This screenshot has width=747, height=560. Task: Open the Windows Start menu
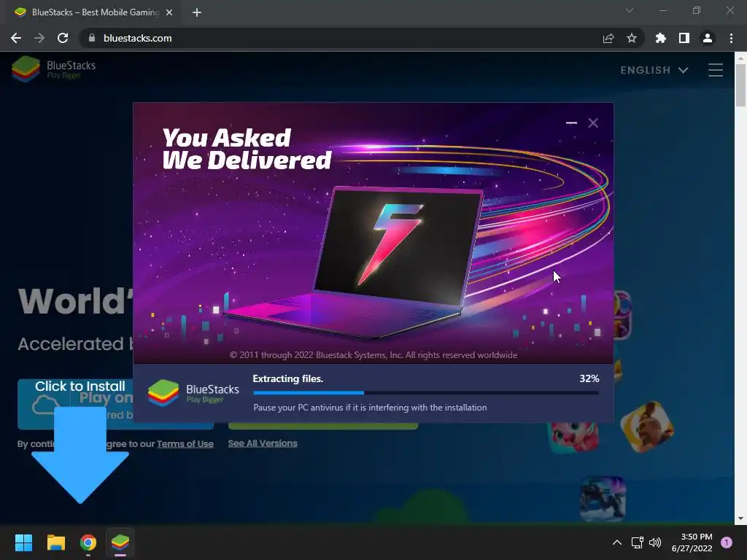coord(23,542)
